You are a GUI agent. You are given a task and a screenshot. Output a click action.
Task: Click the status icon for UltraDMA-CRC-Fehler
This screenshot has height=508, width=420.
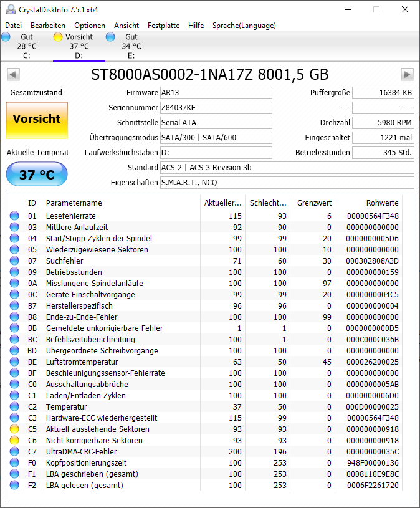pyautogui.click(x=14, y=452)
